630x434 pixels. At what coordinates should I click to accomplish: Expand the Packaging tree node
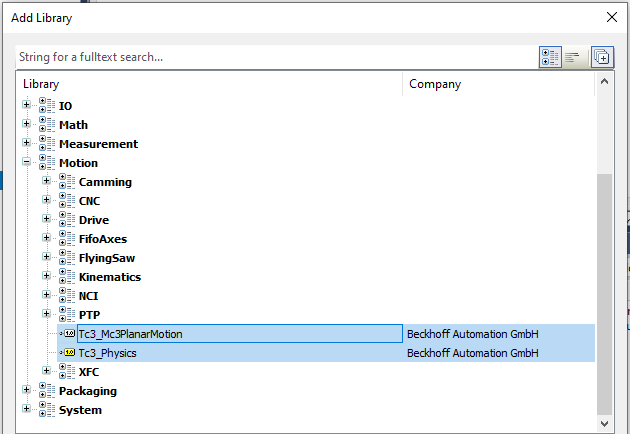[27, 389]
